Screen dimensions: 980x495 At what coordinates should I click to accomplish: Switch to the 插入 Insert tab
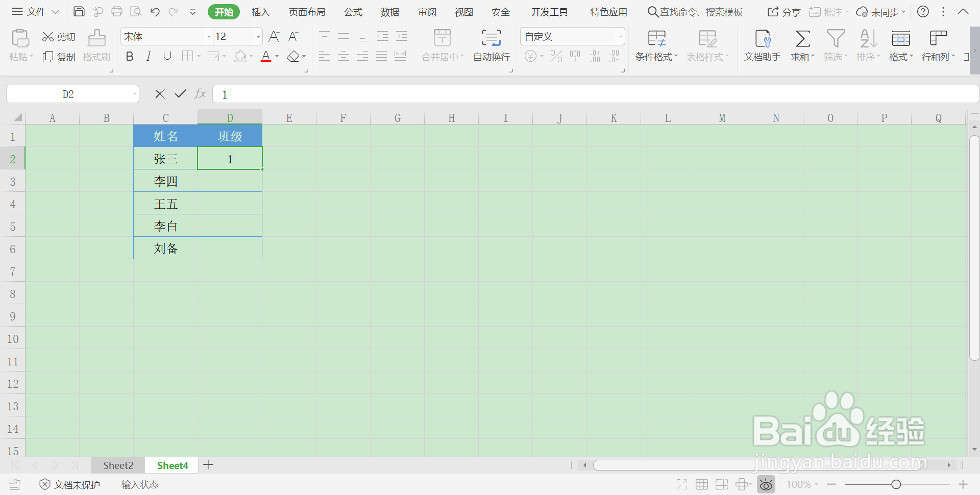point(260,12)
